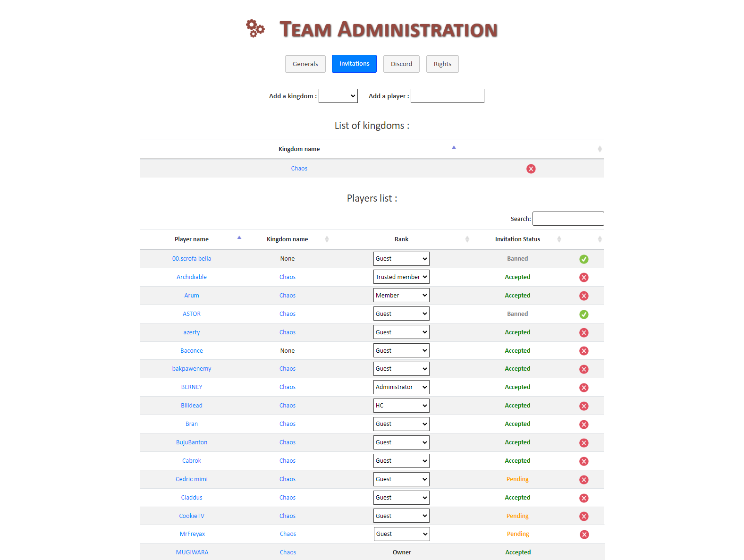This screenshot has width=744, height=560.
Task: Open rank dropdown for Bran
Action: click(x=401, y=424)
